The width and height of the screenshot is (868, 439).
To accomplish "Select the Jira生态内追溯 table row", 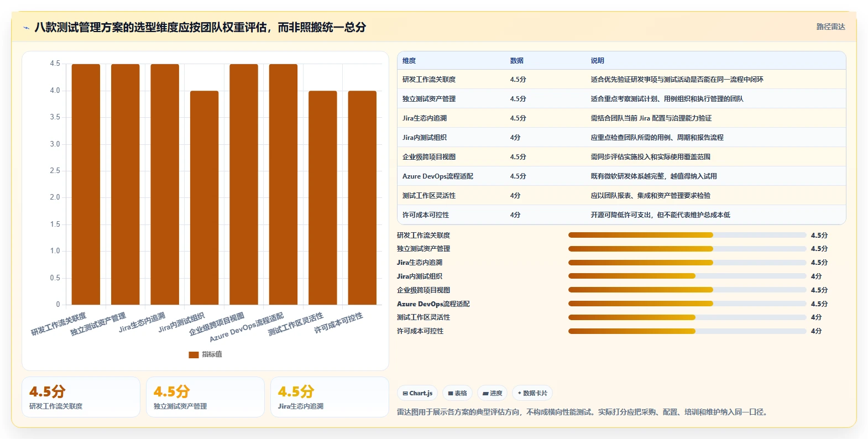I will click(x=621, y=118).
